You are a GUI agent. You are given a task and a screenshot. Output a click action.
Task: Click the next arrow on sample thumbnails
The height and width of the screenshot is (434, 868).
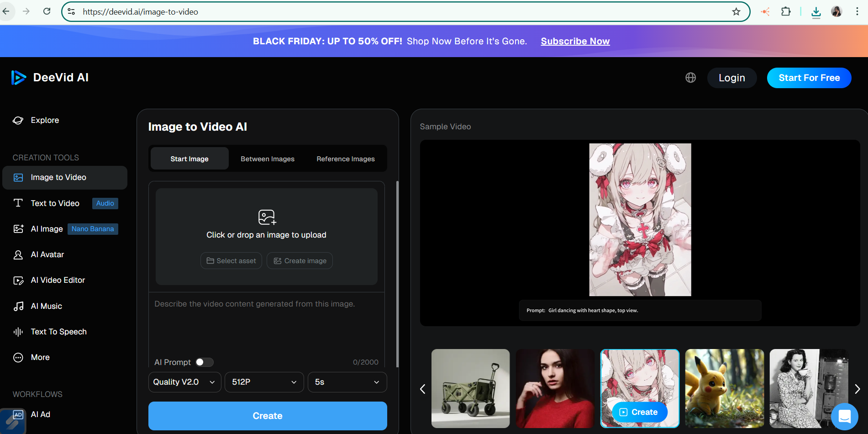click(x=858, y=389)
